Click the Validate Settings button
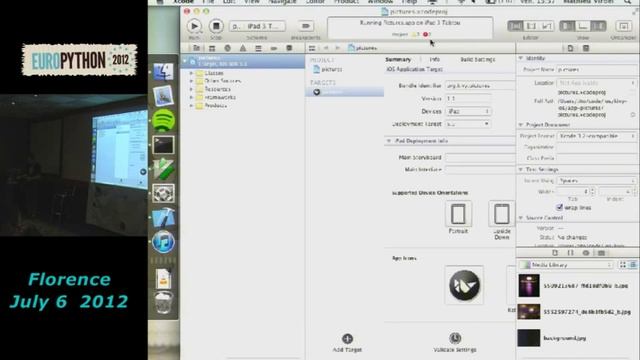 click(x=455, y=342)
